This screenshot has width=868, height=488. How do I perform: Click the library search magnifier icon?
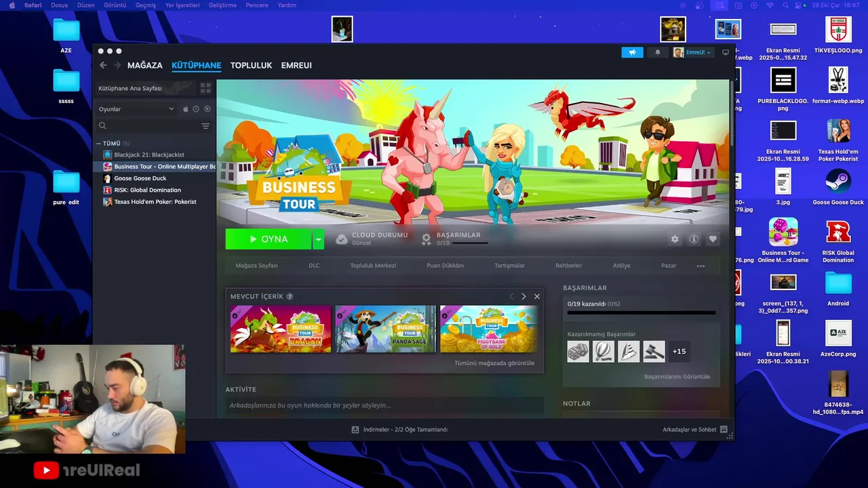point(102,126)
